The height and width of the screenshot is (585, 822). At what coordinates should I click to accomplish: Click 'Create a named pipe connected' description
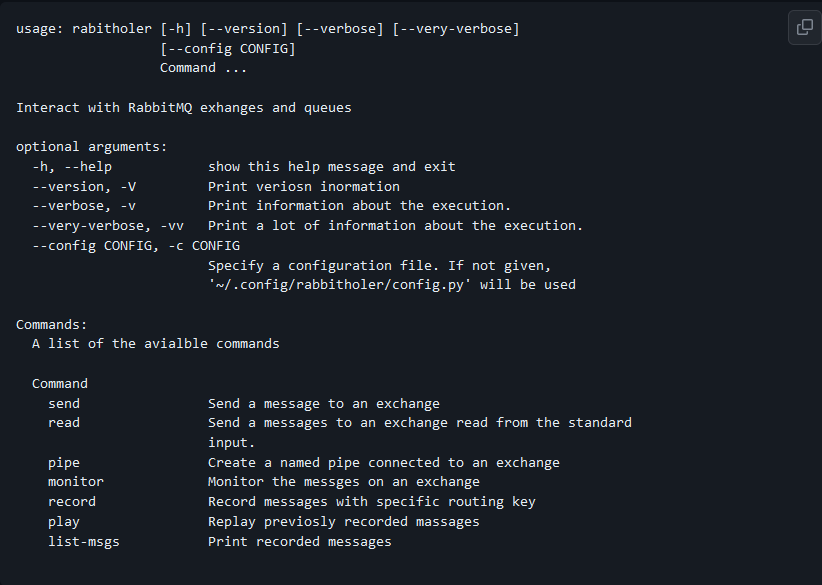pyautogui.click(x=324, y=463)
